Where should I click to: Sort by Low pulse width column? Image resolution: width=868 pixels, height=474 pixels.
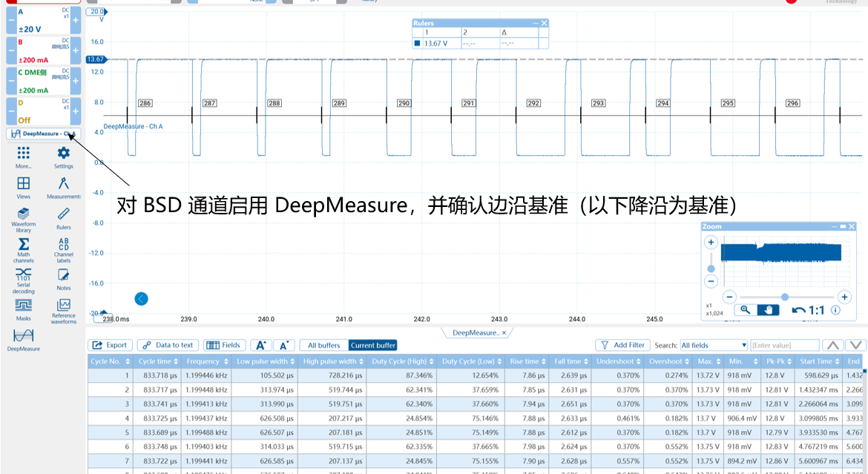(x=265, y=361)
